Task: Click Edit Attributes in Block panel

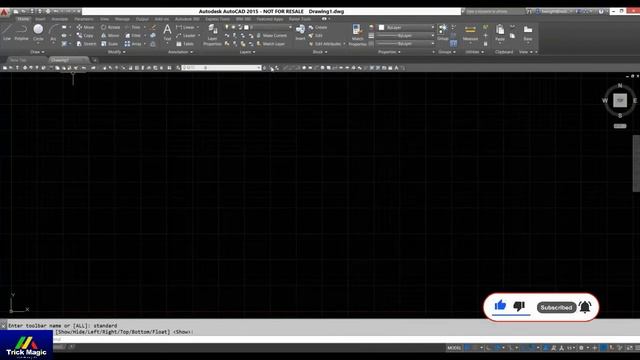Action: [326, 44]
